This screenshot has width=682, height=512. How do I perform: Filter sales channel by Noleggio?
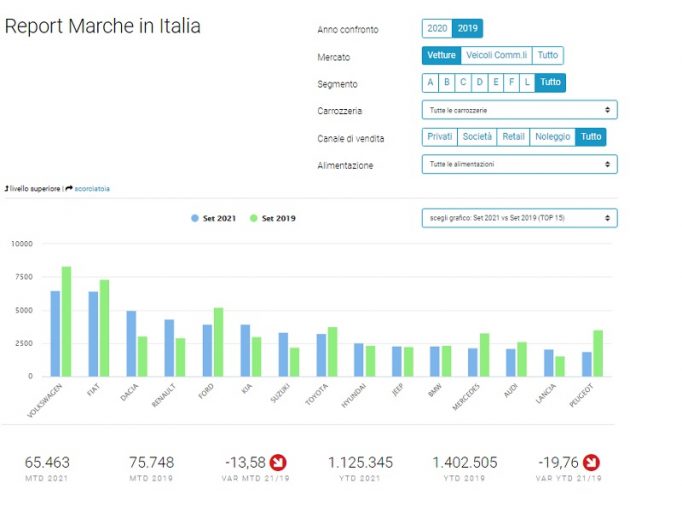(552, 137)
